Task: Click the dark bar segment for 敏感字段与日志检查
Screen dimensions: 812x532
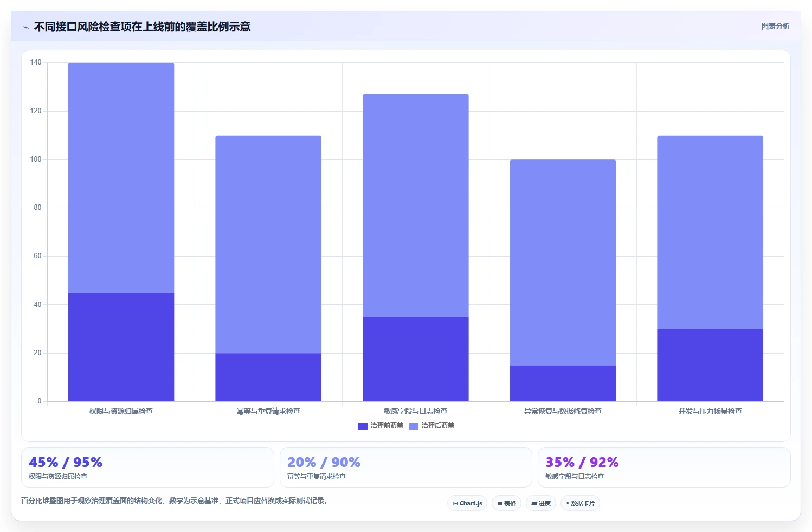Action: pyautogui.click(x=416, y=359)
